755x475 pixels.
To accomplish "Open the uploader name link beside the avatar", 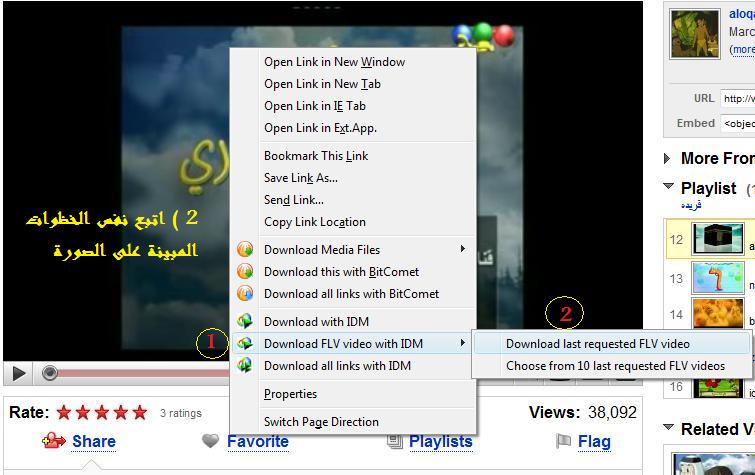I will tap(742, 13).
